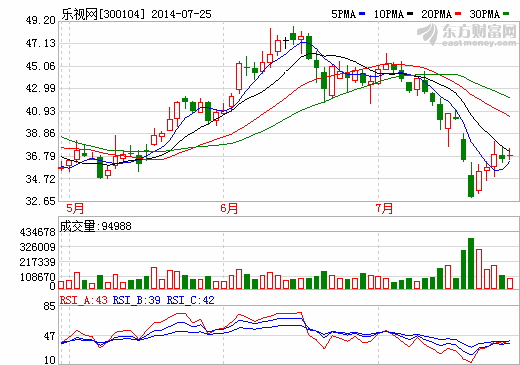
Task: Click the 217339 volume axis label
Action: (x=37, y=262)
